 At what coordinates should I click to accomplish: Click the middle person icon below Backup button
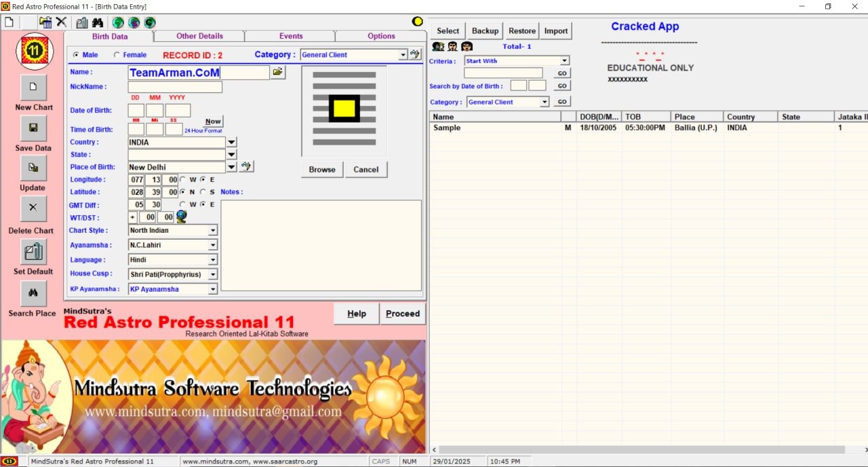tap(452, 47)
